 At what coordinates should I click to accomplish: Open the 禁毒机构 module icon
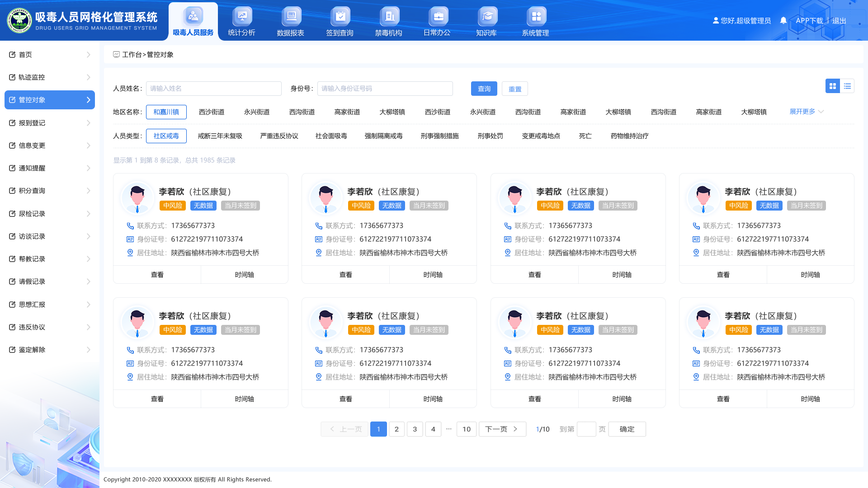pyautogui.click(x=389, y=17)
